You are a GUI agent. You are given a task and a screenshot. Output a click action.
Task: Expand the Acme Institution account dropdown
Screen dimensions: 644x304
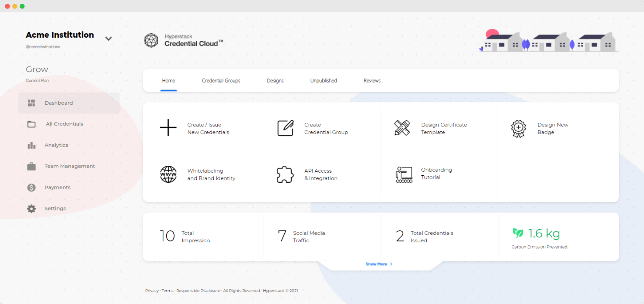click(x=108, y=38)
